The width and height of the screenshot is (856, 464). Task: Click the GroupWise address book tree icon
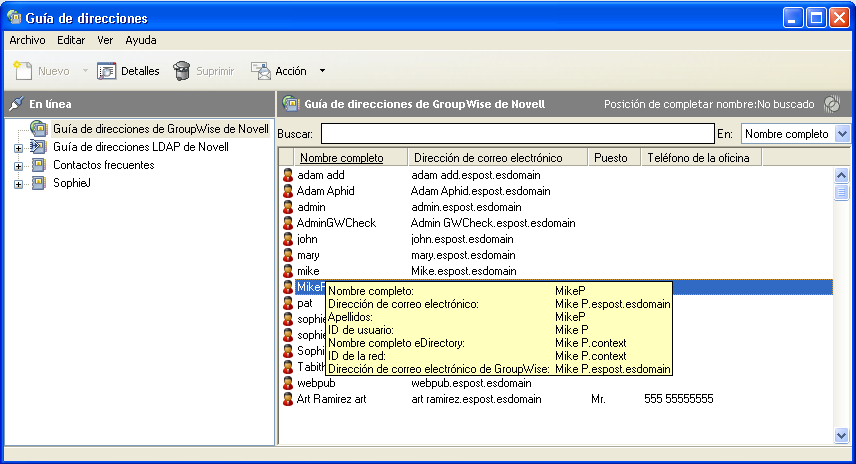pos(38,129)
